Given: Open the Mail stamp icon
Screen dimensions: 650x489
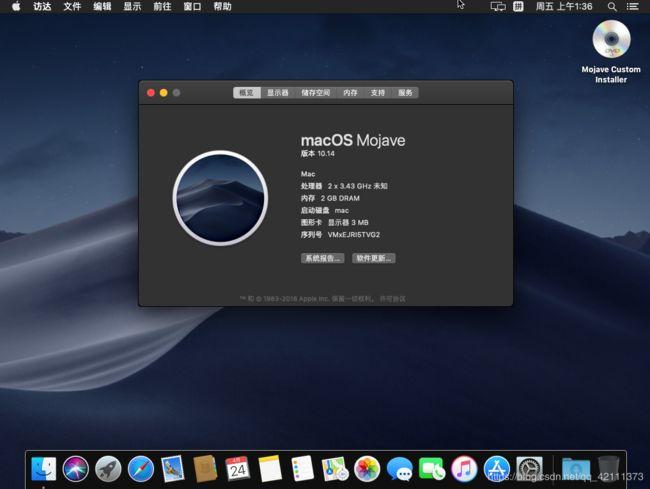Looking at the screenshot, I should point(173,469).
